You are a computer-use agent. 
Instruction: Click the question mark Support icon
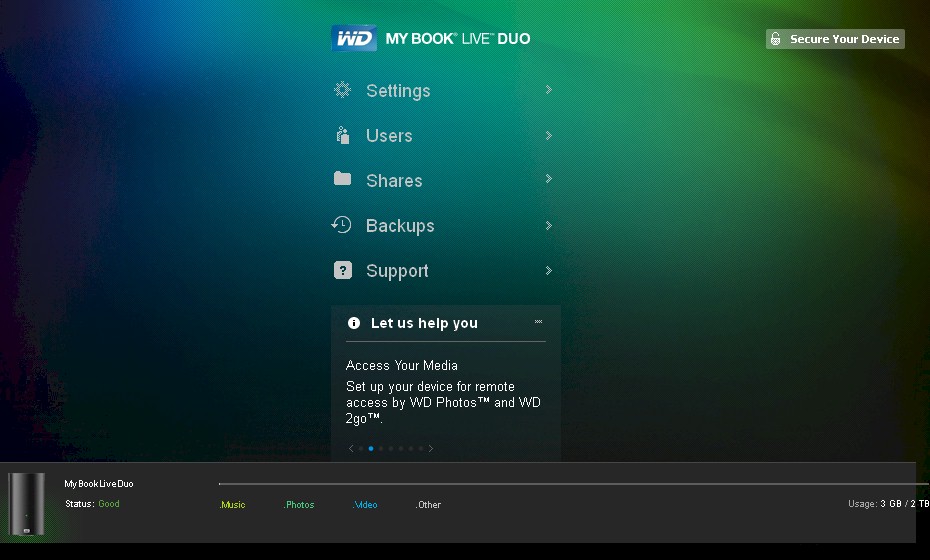click(343, 271)
